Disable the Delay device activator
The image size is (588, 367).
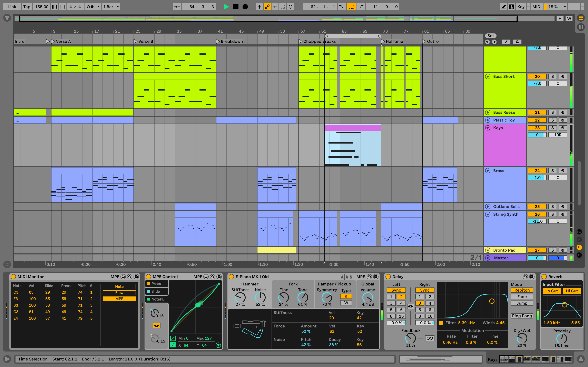388,277
